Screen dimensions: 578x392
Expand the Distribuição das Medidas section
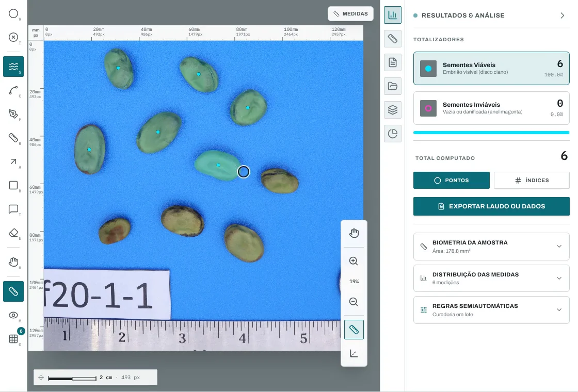tap(491, 278)
